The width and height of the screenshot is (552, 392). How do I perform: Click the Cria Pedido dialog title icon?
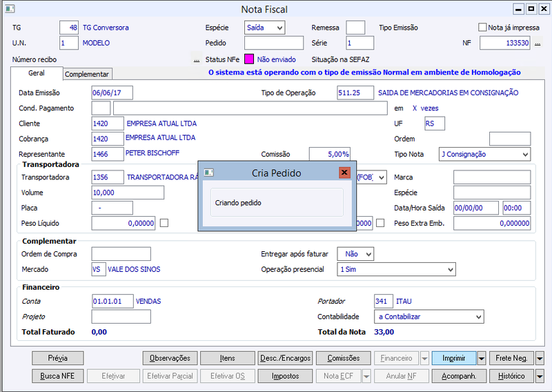(209, 173)
